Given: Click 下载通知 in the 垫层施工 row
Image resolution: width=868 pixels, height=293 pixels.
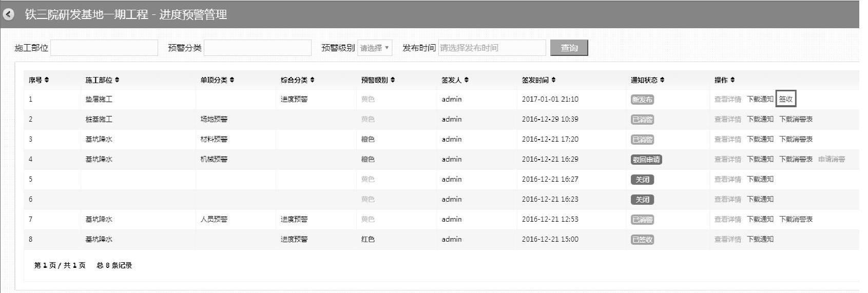Looking at the screenshot, I should click(760, 100).
